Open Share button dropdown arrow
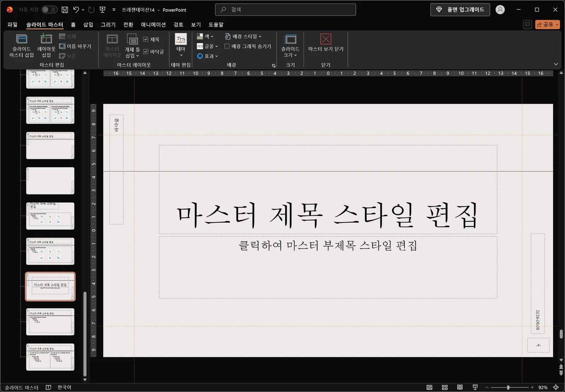The image size is (565, 392). [557, 24]
